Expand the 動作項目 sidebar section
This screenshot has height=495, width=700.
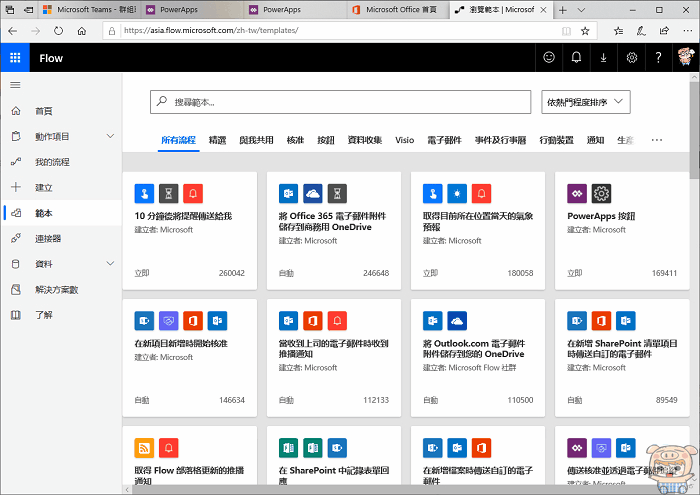tap(110, 136)
